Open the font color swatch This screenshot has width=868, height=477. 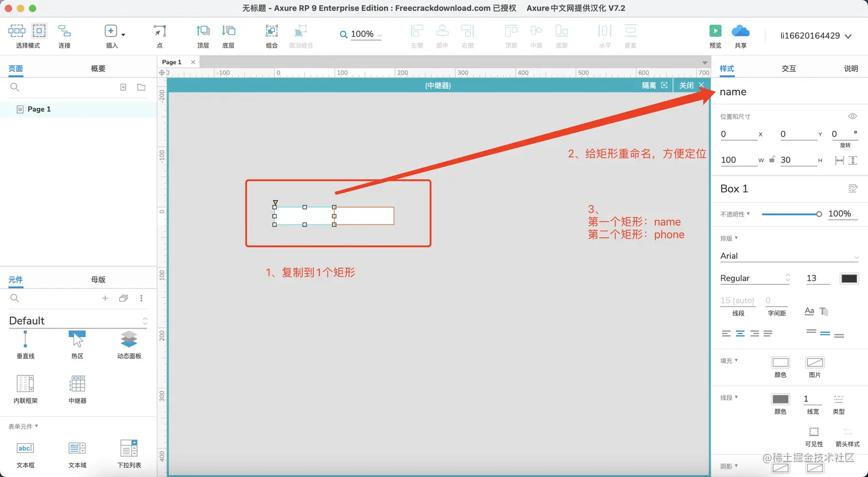pyautogui.click(x=849, y=278)
